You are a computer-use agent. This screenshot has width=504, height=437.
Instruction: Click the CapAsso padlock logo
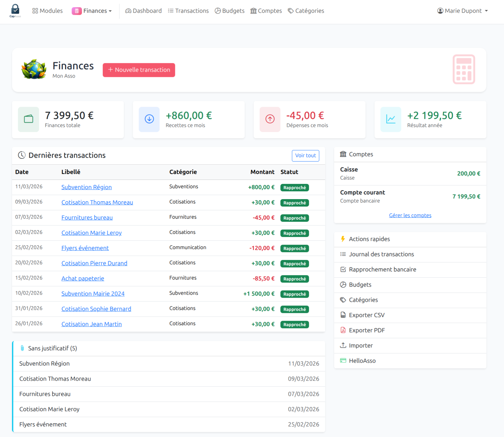click(15, 10)
